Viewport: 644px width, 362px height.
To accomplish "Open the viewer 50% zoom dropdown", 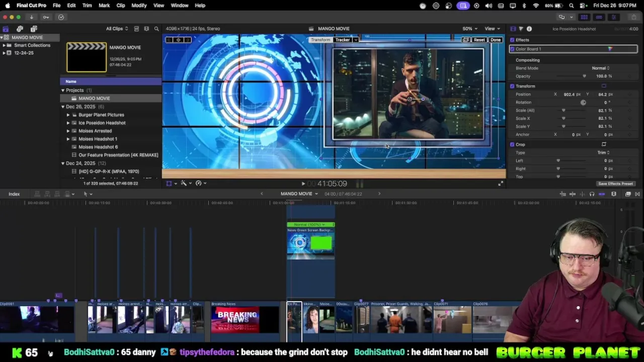I will point(470,29).
